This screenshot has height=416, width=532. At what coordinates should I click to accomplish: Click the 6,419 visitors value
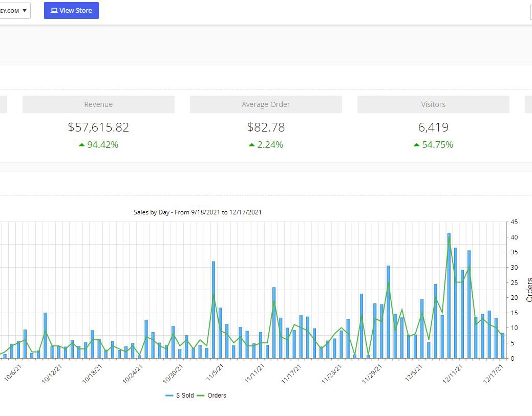[x=433, y=127]
